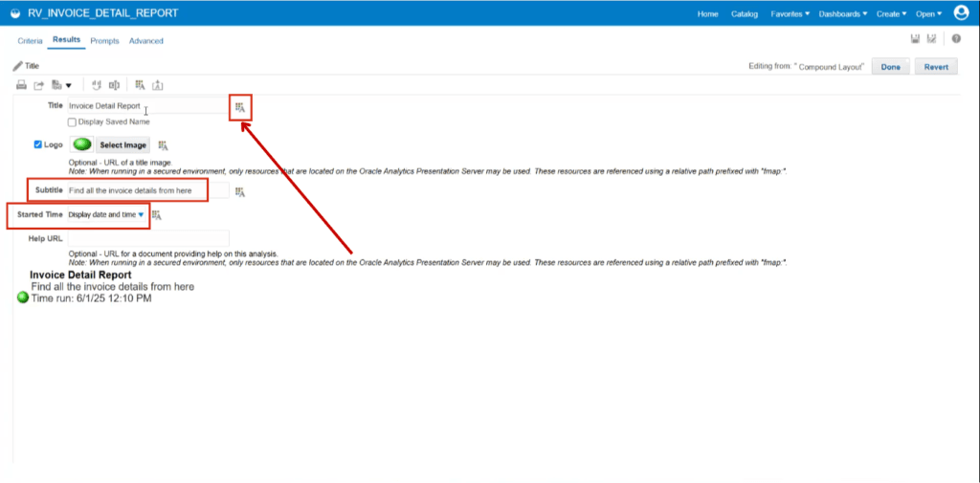The image size is (980, 483).
Task: Open the Advanced tab
Action: coord(146,40)
